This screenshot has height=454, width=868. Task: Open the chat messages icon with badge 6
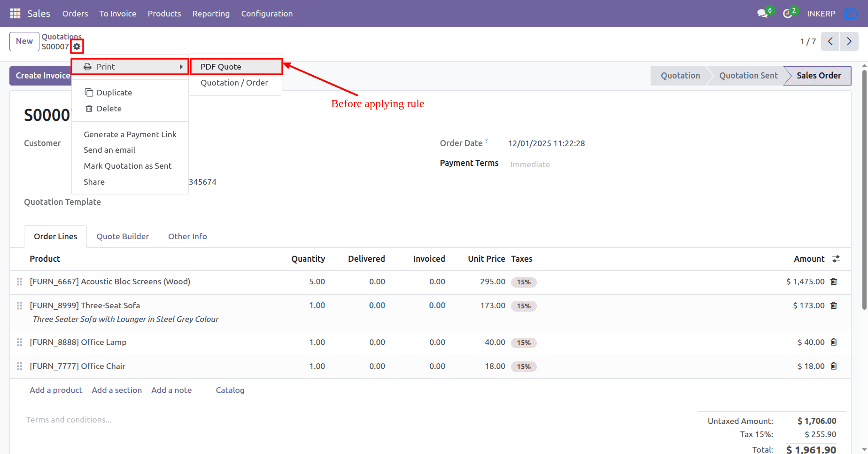coord(763,14)
